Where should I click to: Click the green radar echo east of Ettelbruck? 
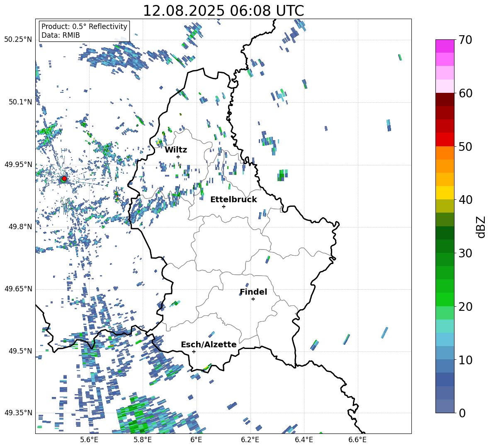282,175
